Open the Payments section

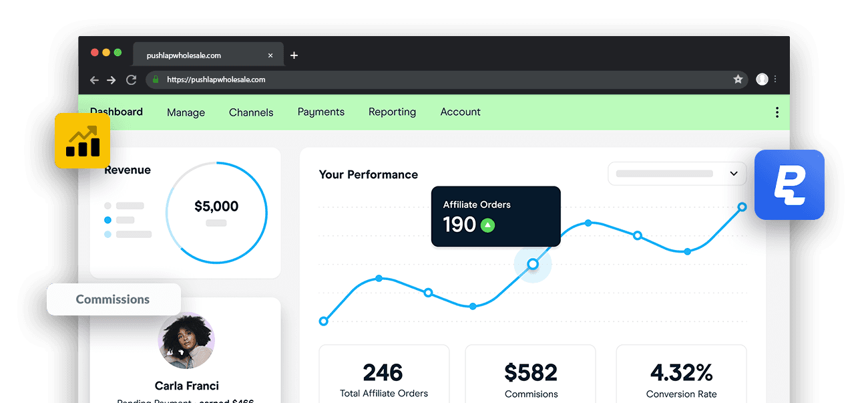pos(321,112)
